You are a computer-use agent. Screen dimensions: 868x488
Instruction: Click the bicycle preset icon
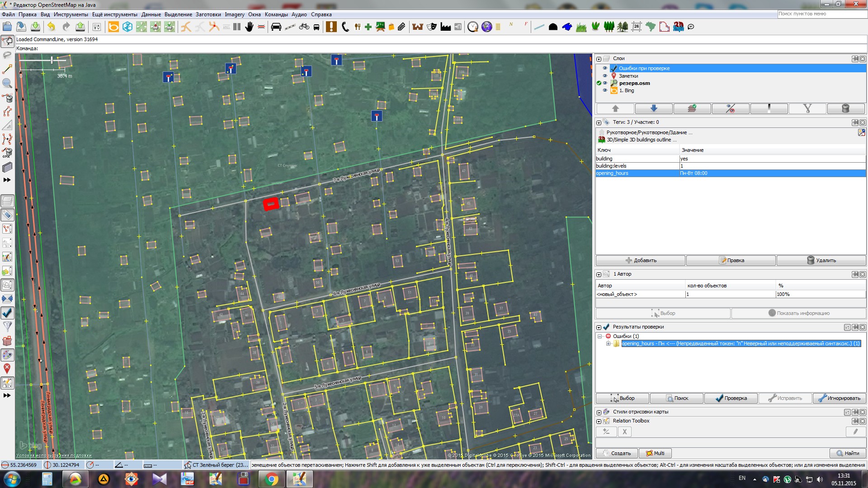click(304, 27)
